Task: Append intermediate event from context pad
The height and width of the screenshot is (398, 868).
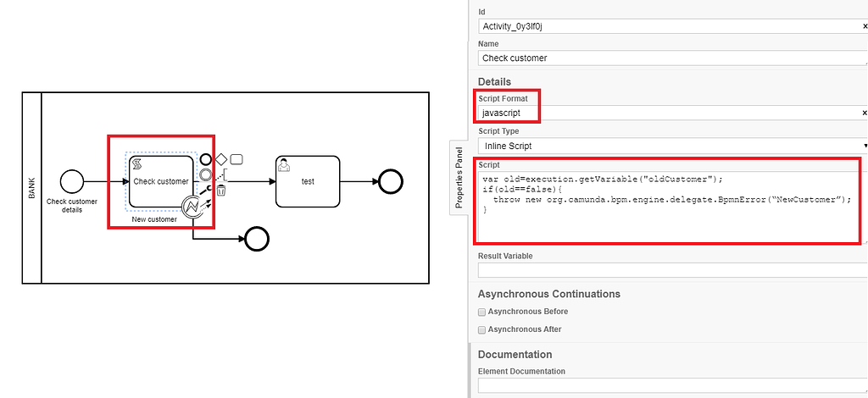Action: (x=206, y=175)
